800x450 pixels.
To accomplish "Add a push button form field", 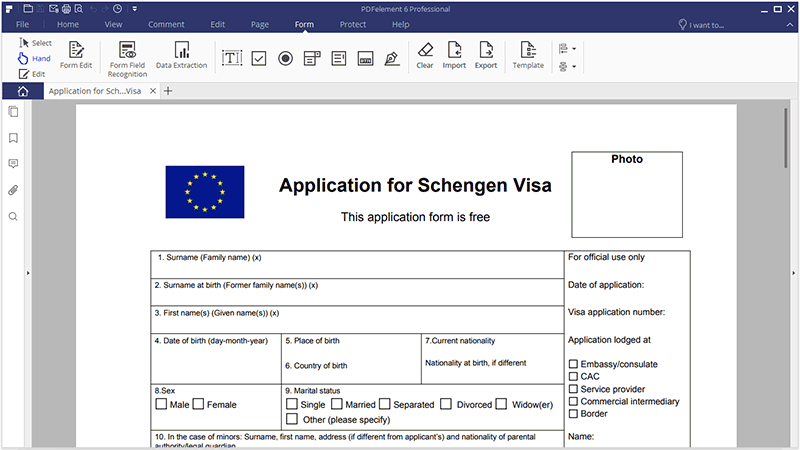I will [365, 59].
